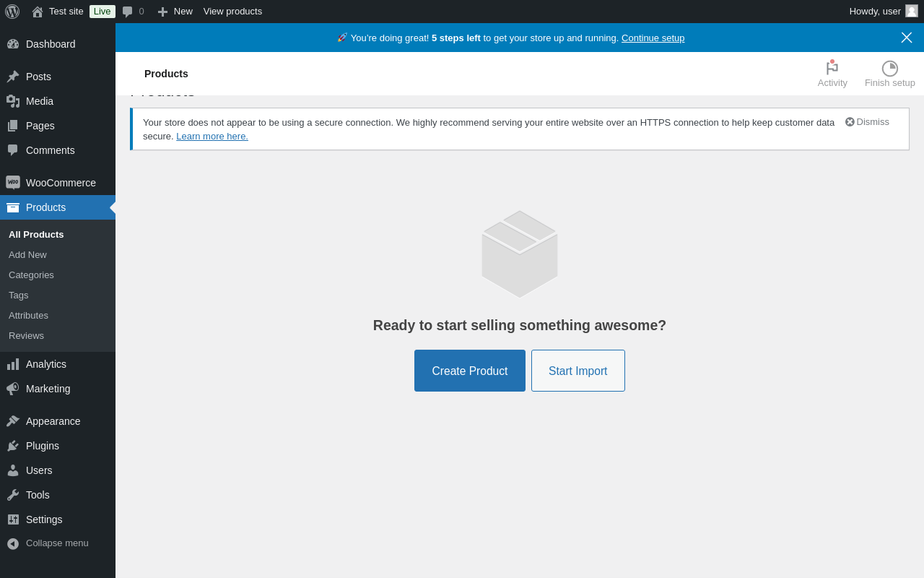Click the Pages icon in sidebar
The width and height of the screenshot is (924, 578).
click(x=13, y=126)
